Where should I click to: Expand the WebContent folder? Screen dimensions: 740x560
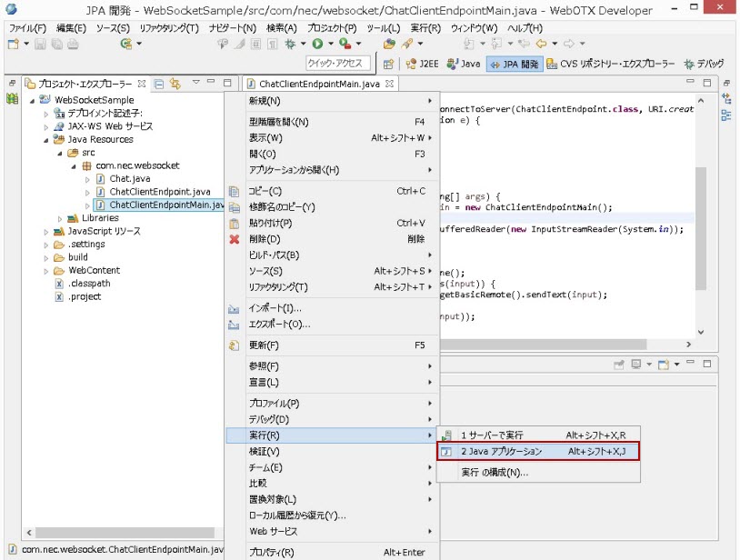47,270
